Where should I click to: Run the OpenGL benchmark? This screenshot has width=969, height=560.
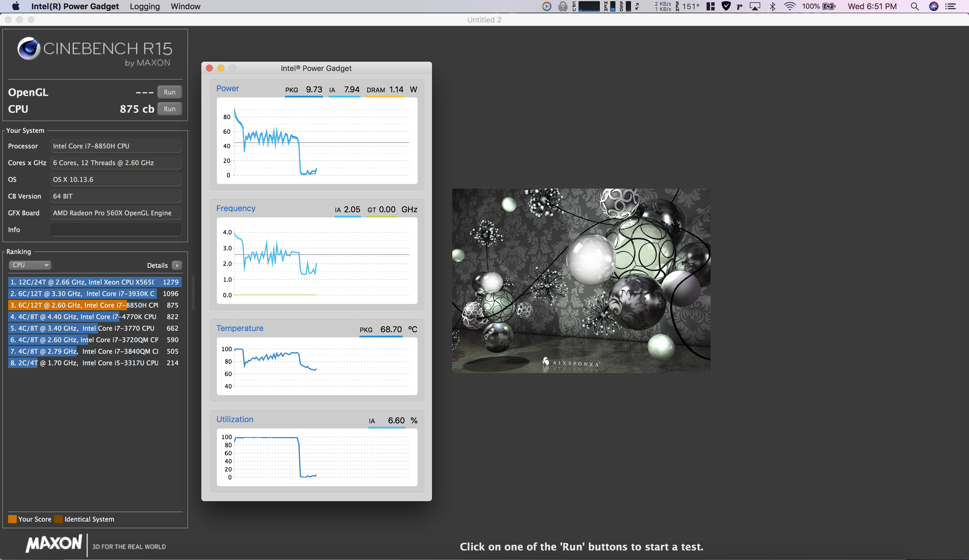[x=170, y=92]
